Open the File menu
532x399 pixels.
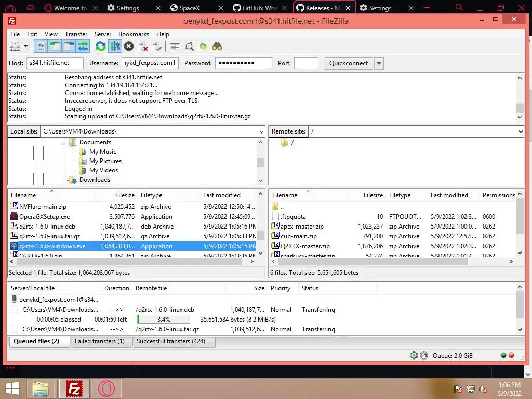point(15,34)
